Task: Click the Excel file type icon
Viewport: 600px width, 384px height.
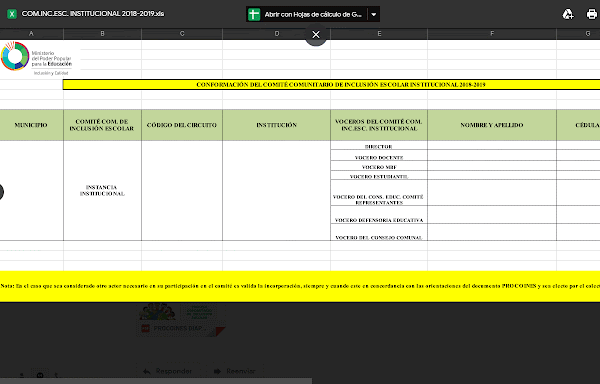Action: 12,14
